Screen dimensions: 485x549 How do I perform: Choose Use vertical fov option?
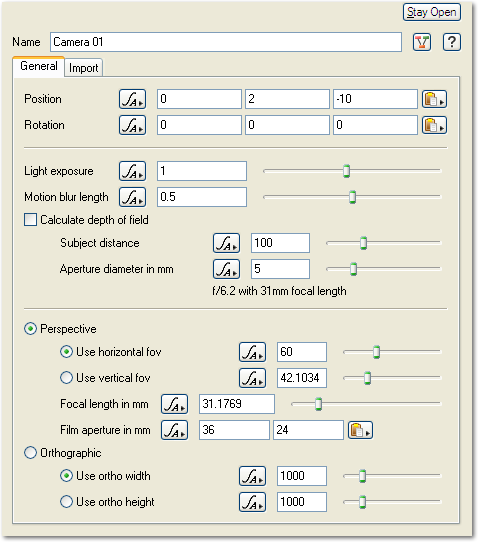pyautogui.click(x=66, y=378)
